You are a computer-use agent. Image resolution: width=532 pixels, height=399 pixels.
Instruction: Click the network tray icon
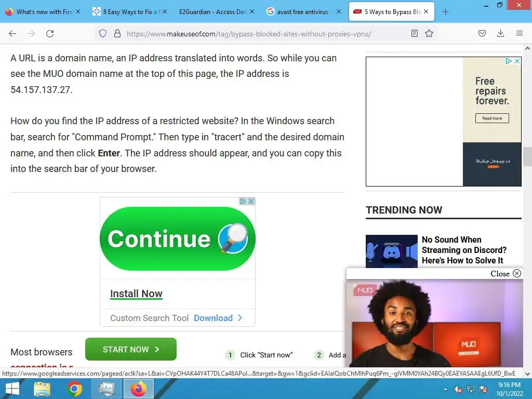[471, 389]
